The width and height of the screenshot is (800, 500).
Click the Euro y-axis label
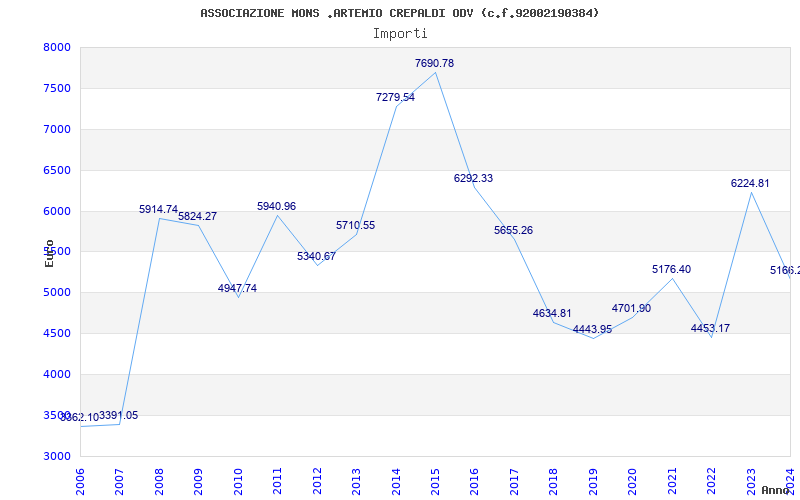click(x=49, y=253)
